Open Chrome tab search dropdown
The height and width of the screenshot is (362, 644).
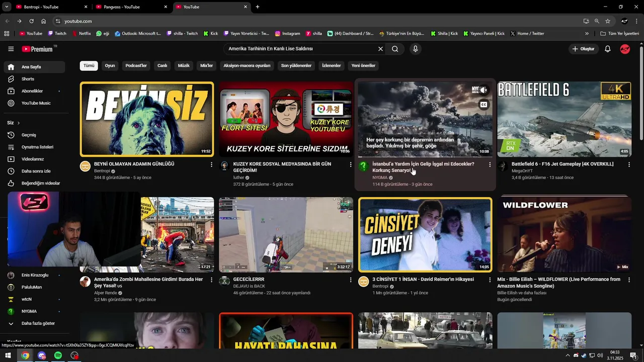click(x=7, y=7)
